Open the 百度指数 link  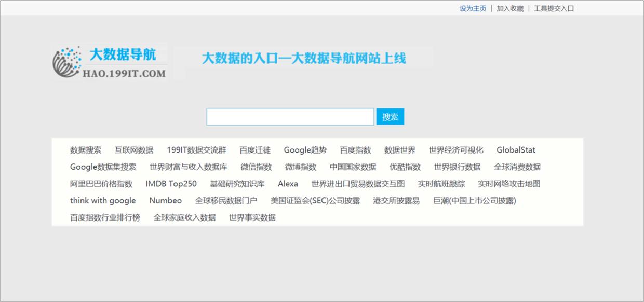coord(356,150)
